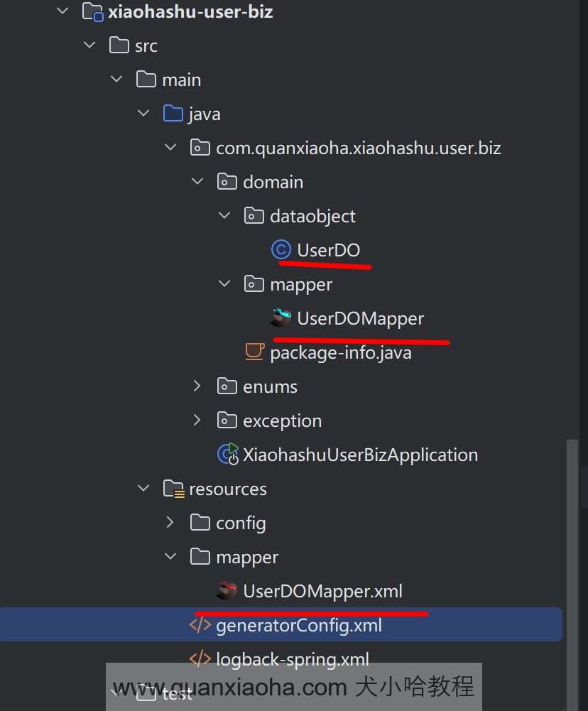Viewport: 588px width, 711px height.
Task: Click the UserDOMapper.xml MyBatis icon
Action: click(227, 591)
